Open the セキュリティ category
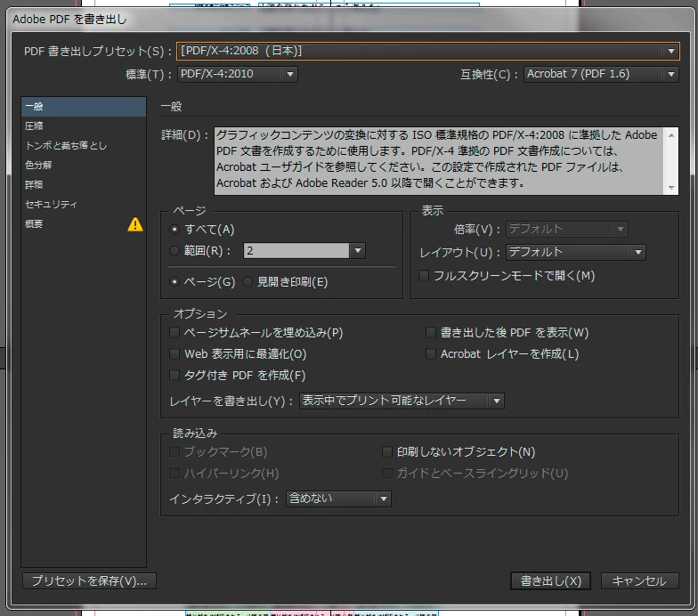The height and width of the screenshot is (616, 698). click(x=84, y=205)
